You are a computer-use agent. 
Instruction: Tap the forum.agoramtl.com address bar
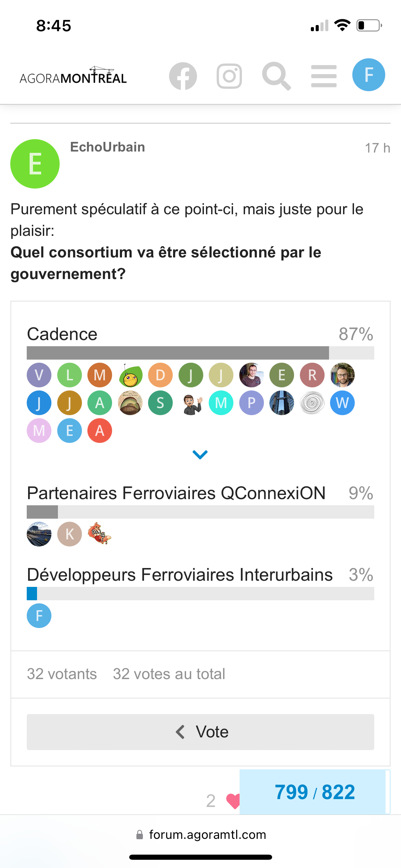(200, 834)
